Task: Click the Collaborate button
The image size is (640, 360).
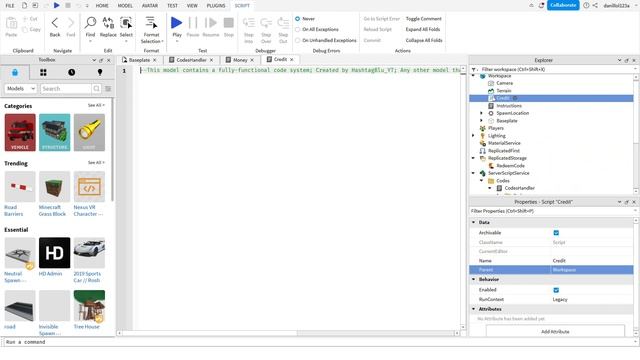Action: (x=563, y=5)
